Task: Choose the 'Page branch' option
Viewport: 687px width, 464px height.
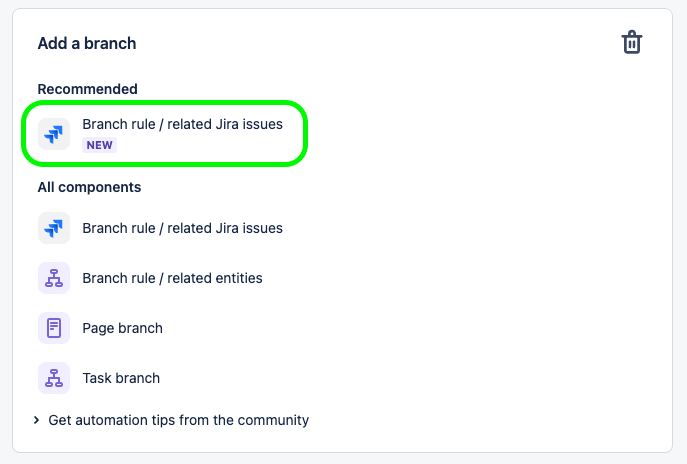Action: click(x=122, y=328)
